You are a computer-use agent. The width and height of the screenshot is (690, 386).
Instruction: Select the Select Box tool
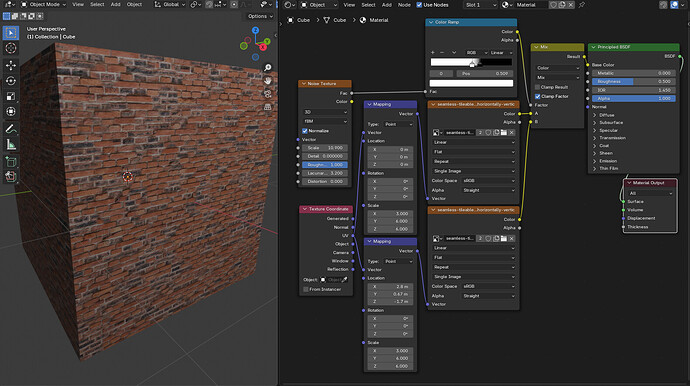click(x=11, y=33)
